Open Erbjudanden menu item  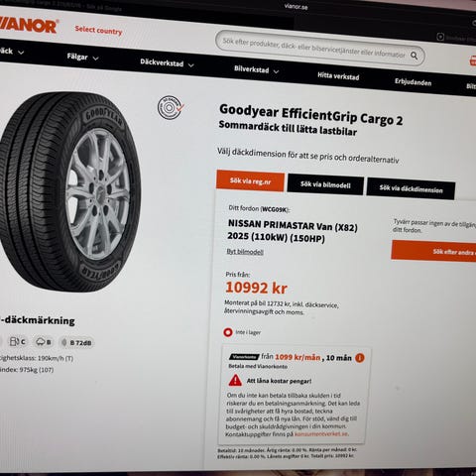tap(413, 82)
